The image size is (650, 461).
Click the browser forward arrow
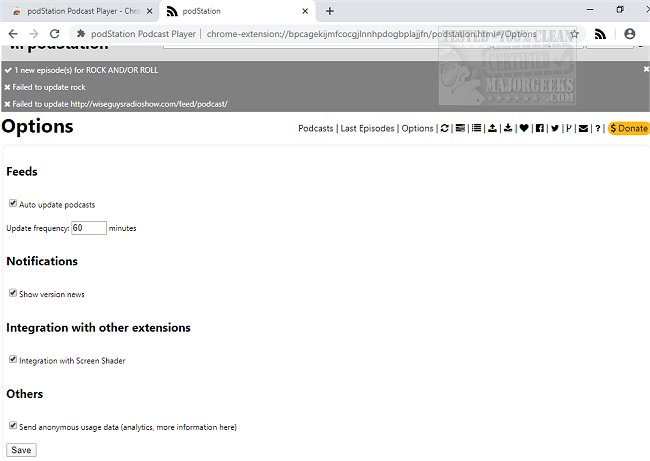34,34
